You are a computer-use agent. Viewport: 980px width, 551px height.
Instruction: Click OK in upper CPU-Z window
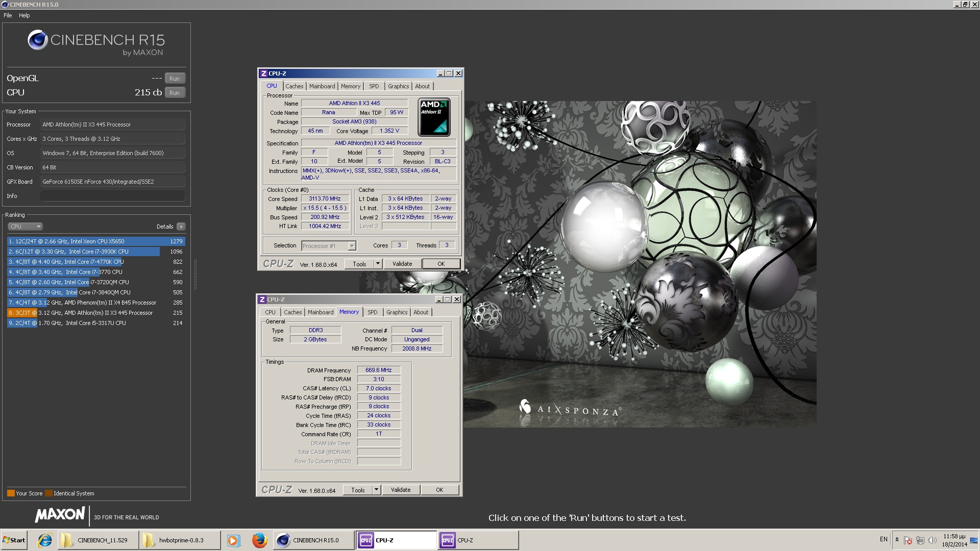click(x=441, y=264)
